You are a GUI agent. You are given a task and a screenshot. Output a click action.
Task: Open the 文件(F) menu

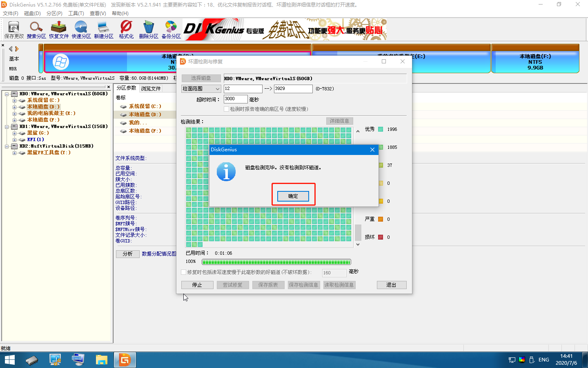[11, 13]
